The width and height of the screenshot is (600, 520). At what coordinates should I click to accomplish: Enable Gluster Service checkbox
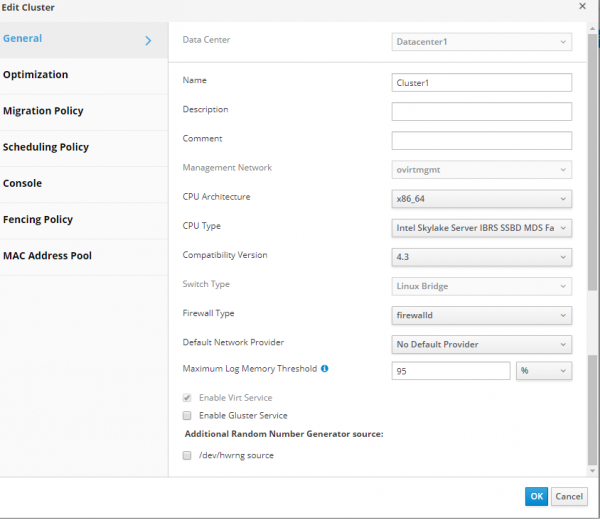coord(187,415)
